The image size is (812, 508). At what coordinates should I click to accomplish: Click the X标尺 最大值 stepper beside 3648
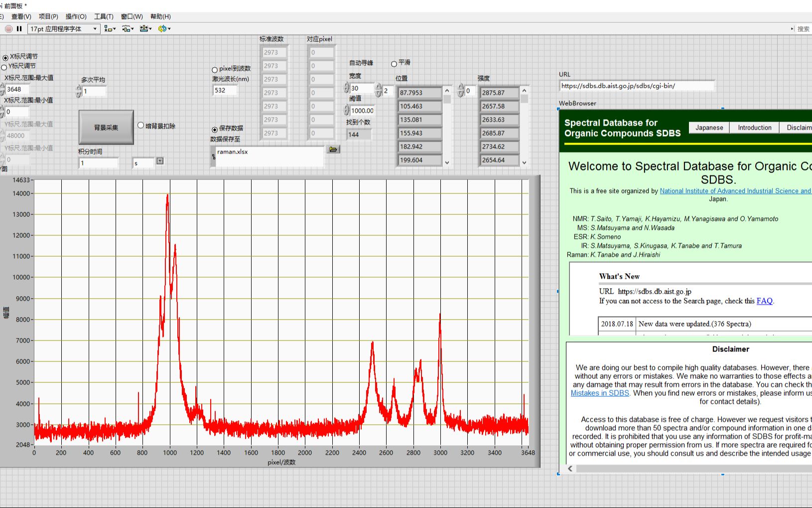2,89
